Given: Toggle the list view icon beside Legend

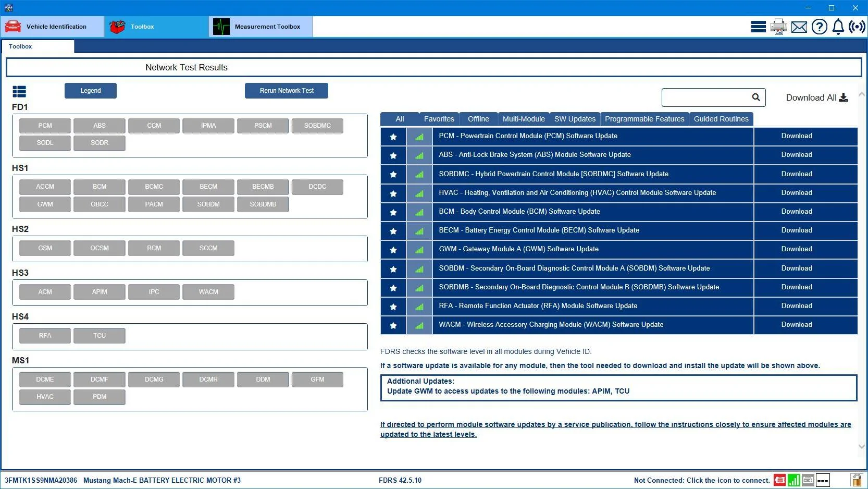Looking at the screenshot, I should tap(19, 92).
